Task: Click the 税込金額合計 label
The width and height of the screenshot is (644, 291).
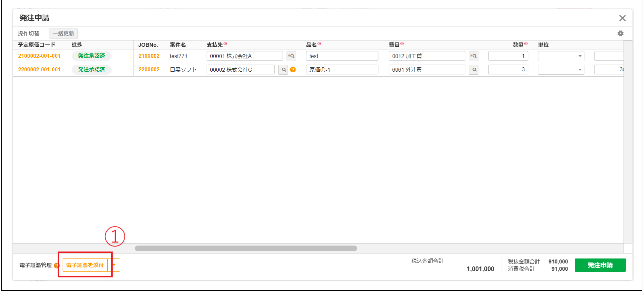Action: tap(427, 261)
